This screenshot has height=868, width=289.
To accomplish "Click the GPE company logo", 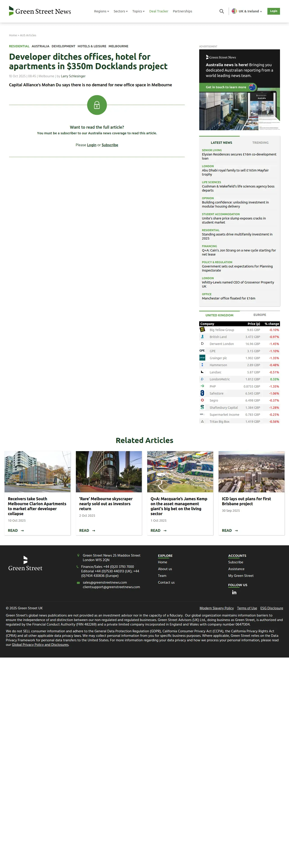I will pos(202,351).
